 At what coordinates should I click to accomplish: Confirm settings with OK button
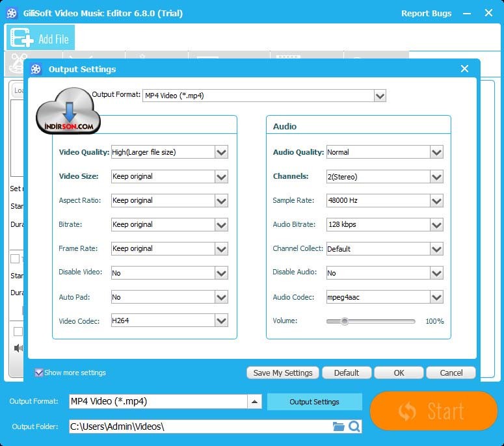[x=399, y=373]
